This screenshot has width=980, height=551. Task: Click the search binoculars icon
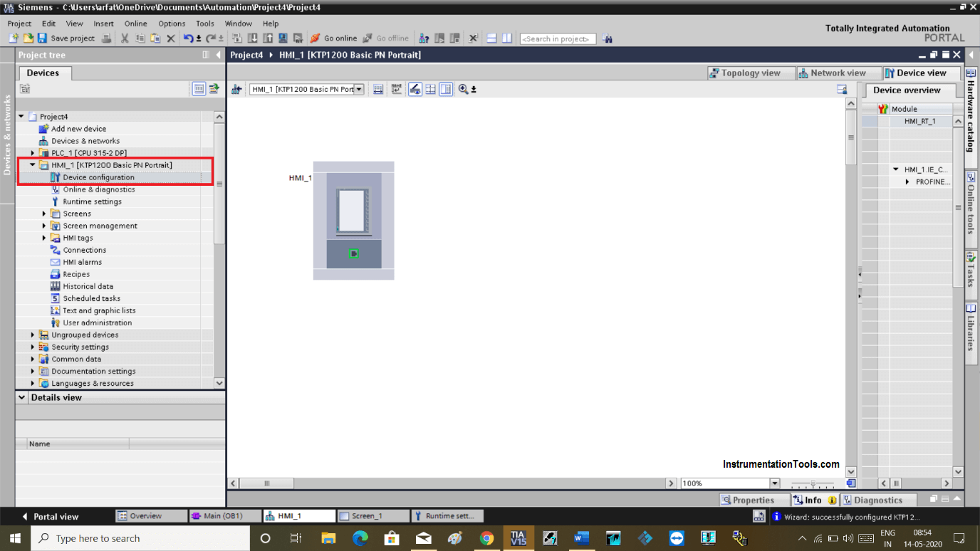click(608, 38)
